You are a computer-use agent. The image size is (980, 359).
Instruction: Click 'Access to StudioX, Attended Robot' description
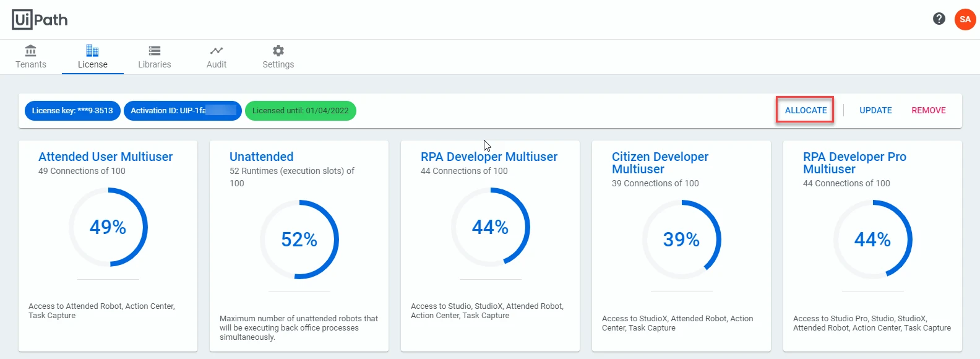pyautogui.click(x=677, y=323)
